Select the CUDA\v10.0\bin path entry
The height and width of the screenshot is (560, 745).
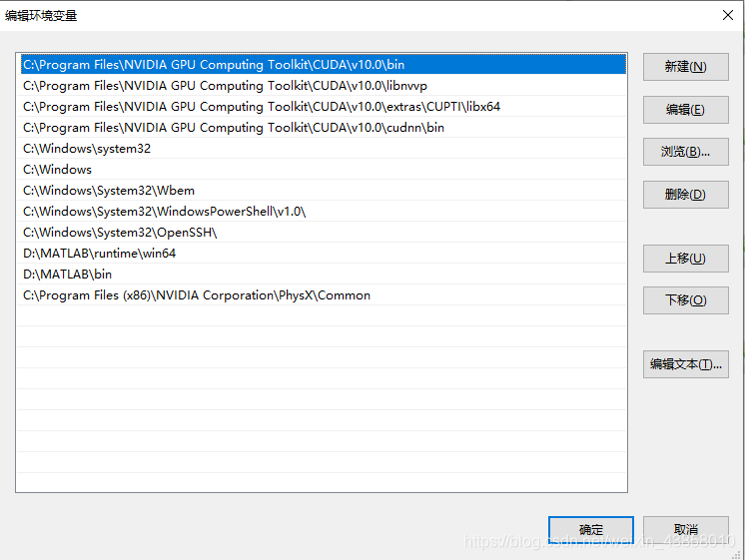pyautogui.click(x=324, y=65)
